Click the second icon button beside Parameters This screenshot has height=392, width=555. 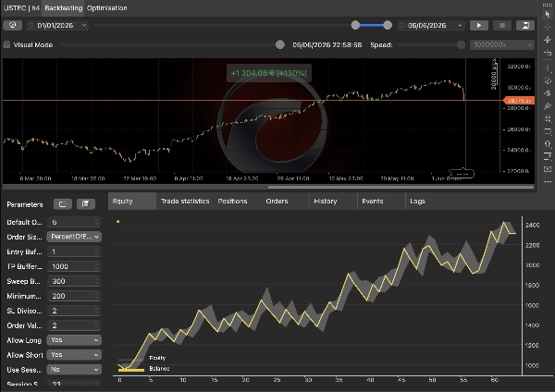pyautogui.click(x=86, y=204)
